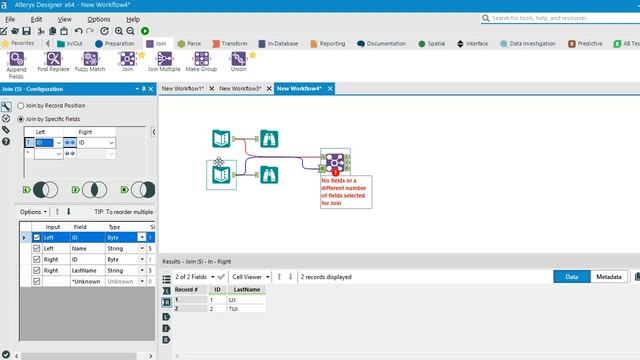Viewport: 640px width, 360px height.
Task: Select the top Text Input tool on canvas
Action: [x=221, y=139]
